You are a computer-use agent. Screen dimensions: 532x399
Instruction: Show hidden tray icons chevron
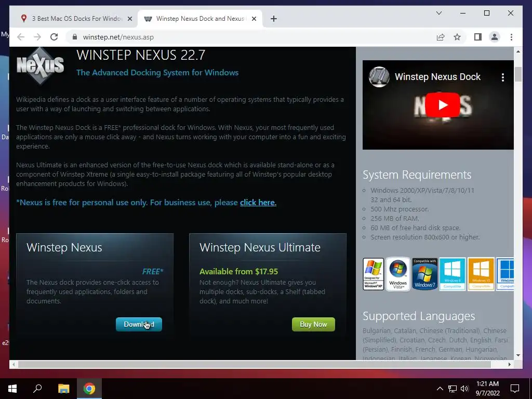[x=440, y=389]
